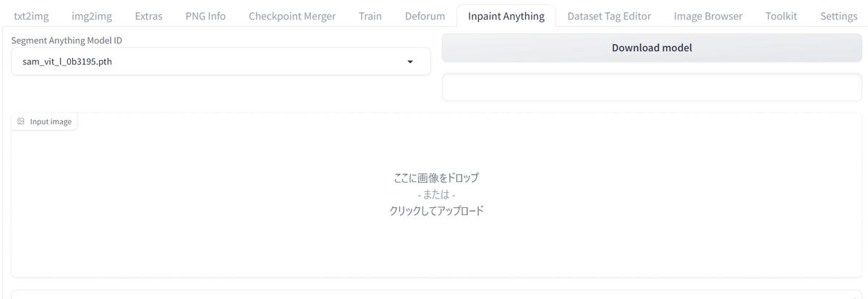The width and height of the screenshot is (868, 299).
Task: Go to the Dataset Tag Editor tab
Action: 609,16
